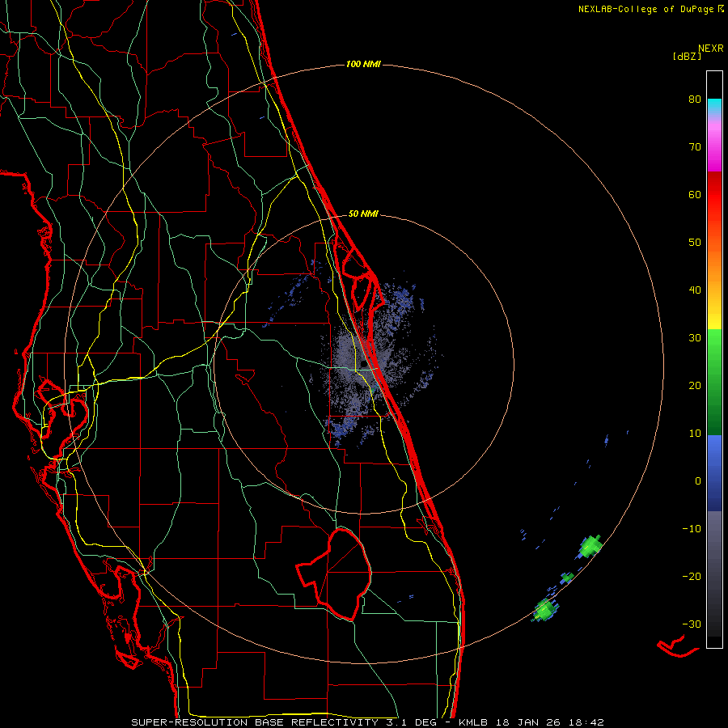Click the 18 JAN 26 date in the caption
728x728 pixels.
pyautogui.click(x=528, y=722)
